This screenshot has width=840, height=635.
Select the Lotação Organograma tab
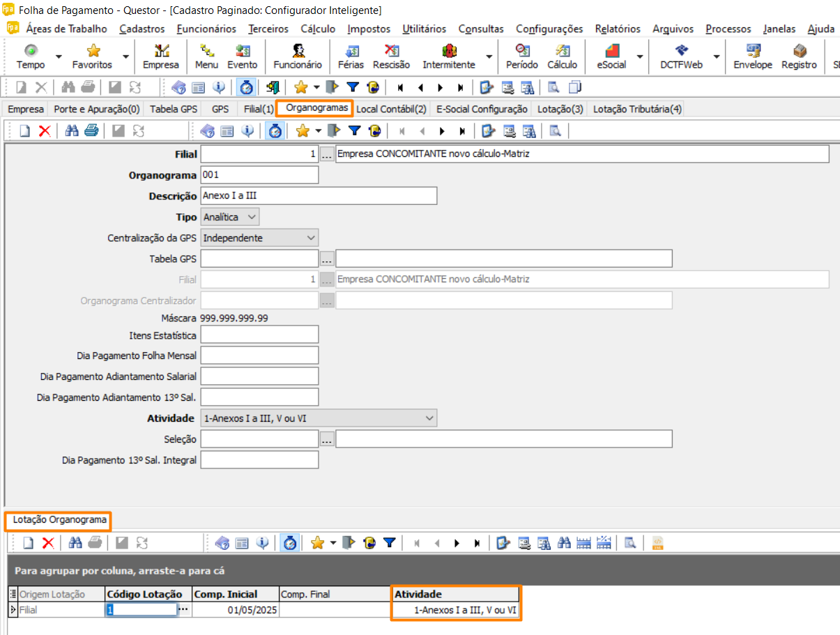(x=59, y=520)
